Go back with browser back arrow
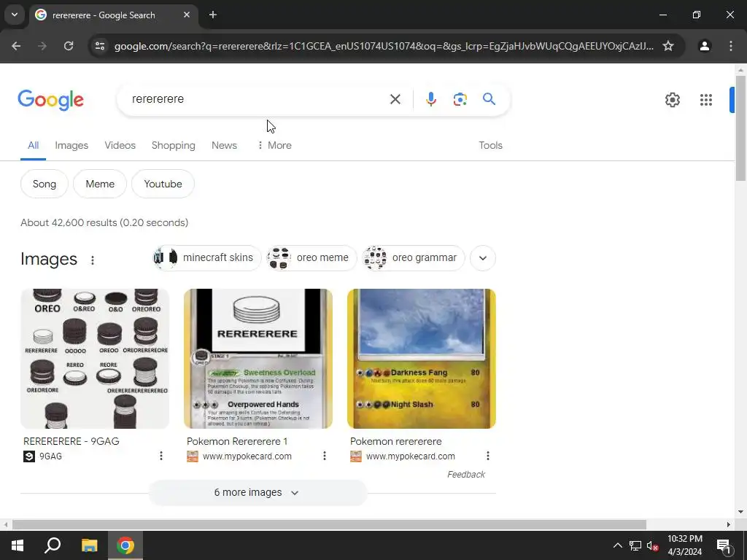Viewport: 747px width, 560px height. [16, 46]
